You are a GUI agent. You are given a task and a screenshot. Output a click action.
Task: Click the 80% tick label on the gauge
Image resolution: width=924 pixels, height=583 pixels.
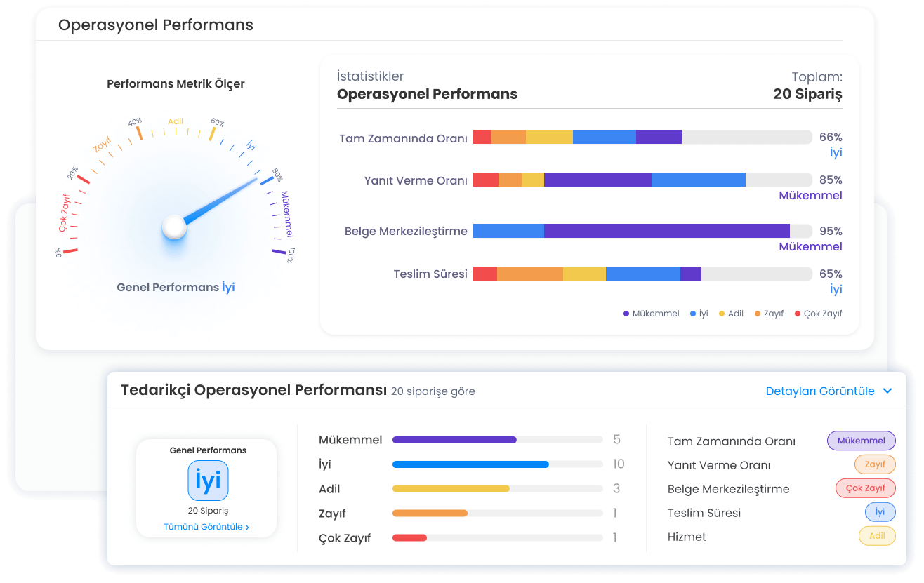(x=277, y=174)
